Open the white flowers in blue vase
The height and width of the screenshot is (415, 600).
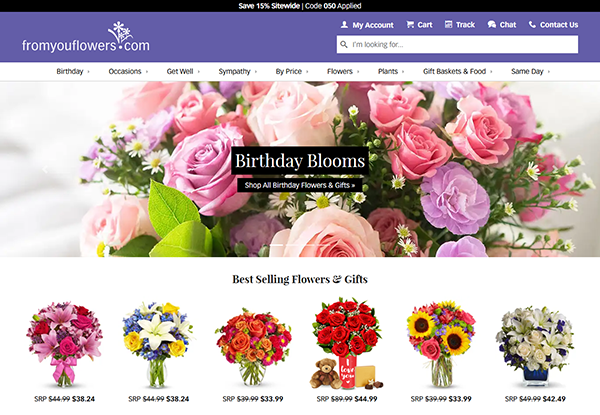pyautogui.click(x=535, y=345)
